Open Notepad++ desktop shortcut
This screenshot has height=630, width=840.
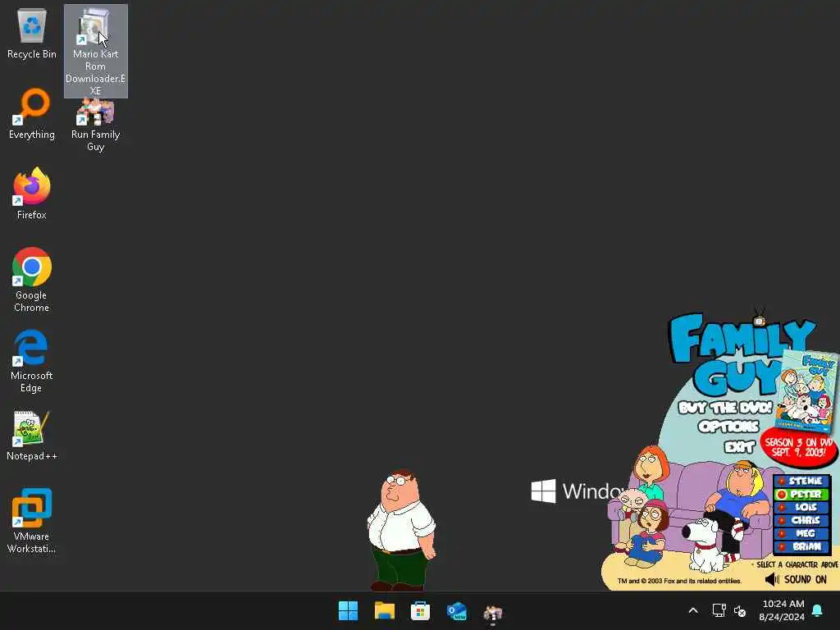pyautogui.click(x=32, y=436)
